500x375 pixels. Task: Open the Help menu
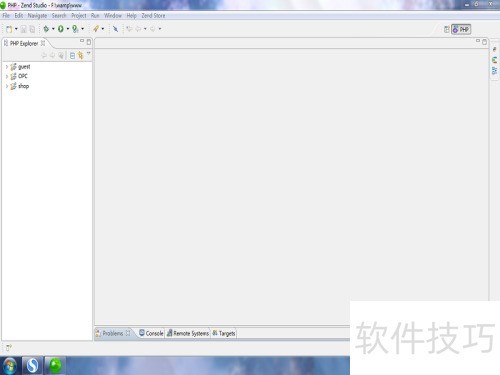[x=131, y=16]
